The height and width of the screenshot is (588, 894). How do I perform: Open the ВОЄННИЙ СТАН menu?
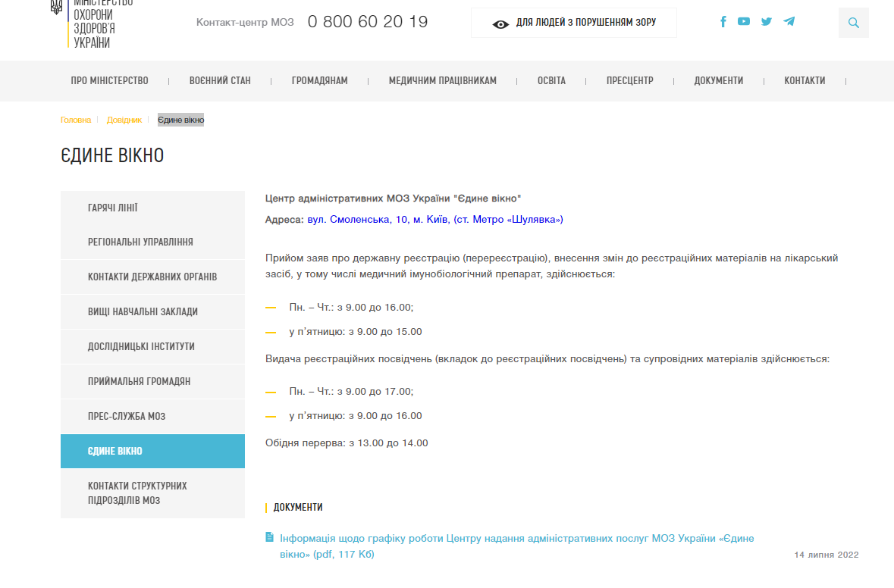tap(220, 81)
